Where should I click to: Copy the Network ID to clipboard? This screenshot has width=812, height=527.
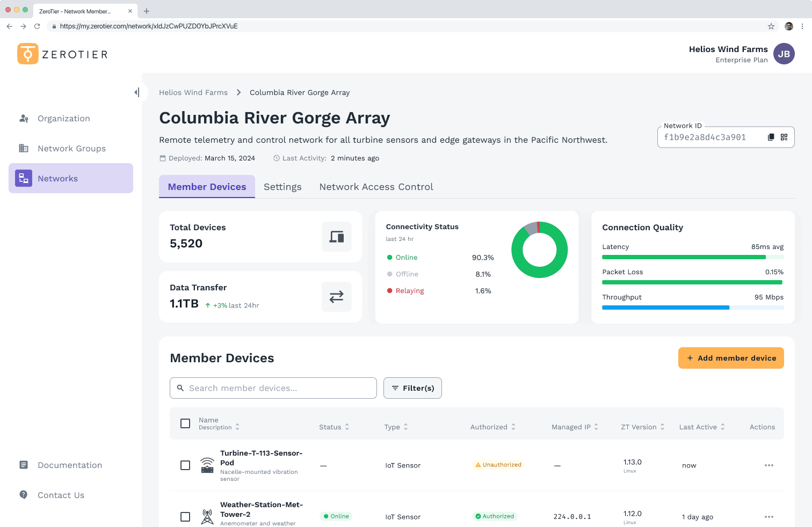pyautogui.click(x=771, y=137)
